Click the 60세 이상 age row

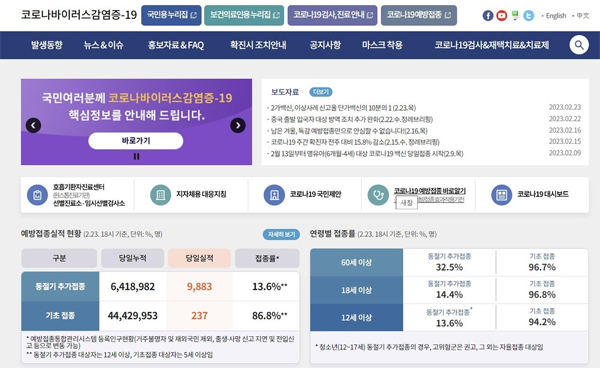pos(357,262)
